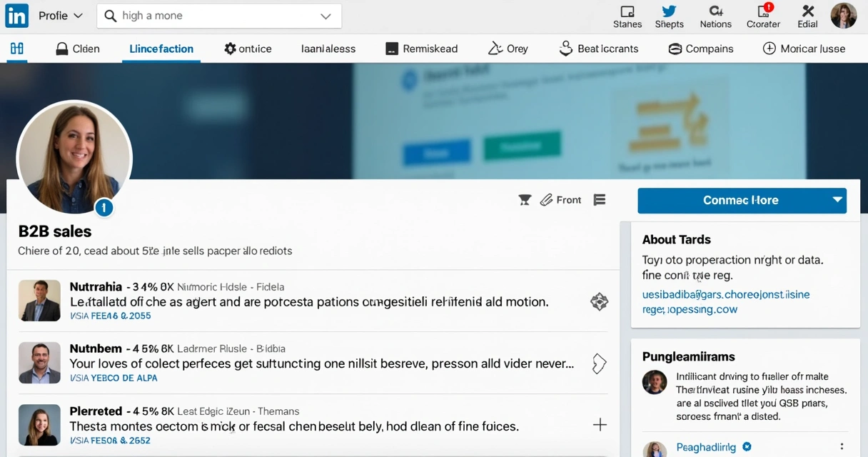
Task: Open Nutnbem profile thumbnail
Action: pyautogui.click(x=39, y=363)
